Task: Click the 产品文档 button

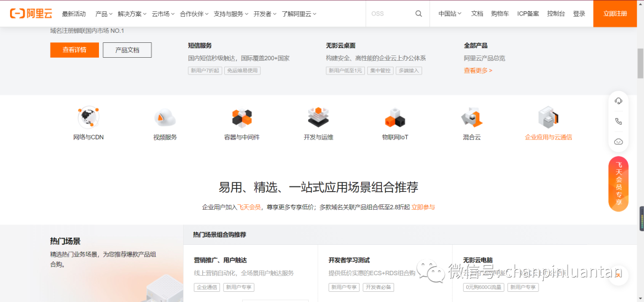Action: click(x=128, y=50)
